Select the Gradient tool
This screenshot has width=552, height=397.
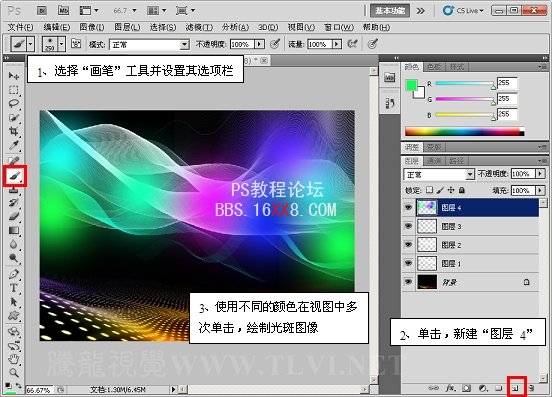14,231
